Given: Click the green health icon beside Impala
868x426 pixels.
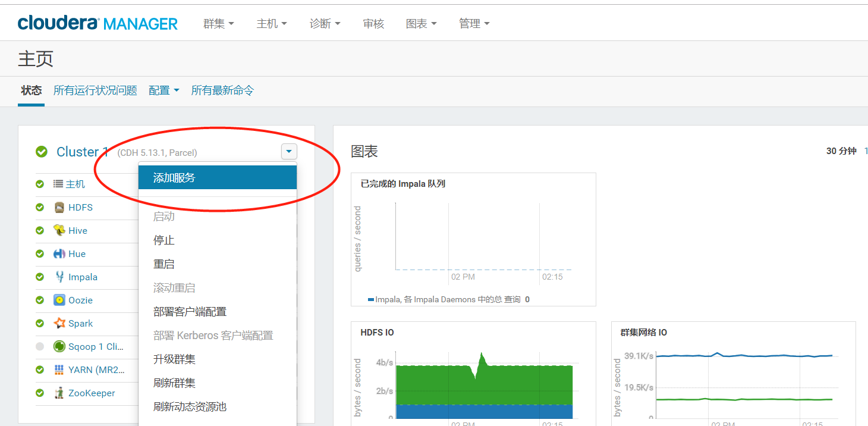Looking at the screenshot, I should (40, 277).
